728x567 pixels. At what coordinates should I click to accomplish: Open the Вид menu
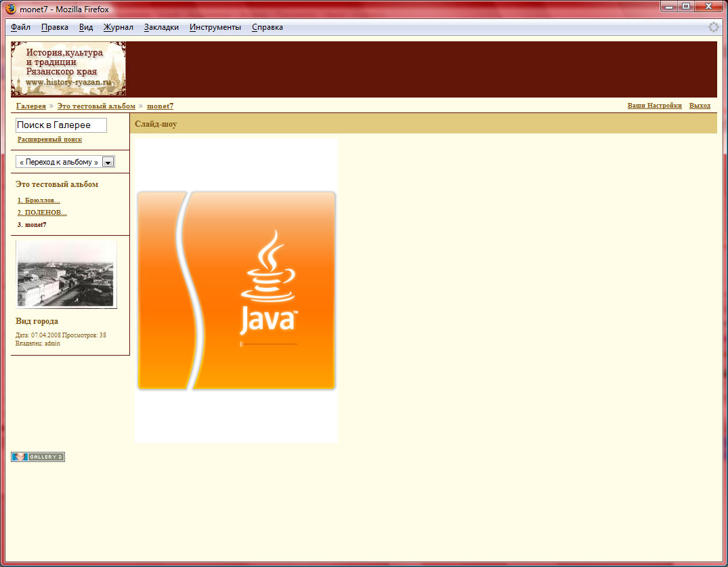pyautogui.click(x=86, y=27)
